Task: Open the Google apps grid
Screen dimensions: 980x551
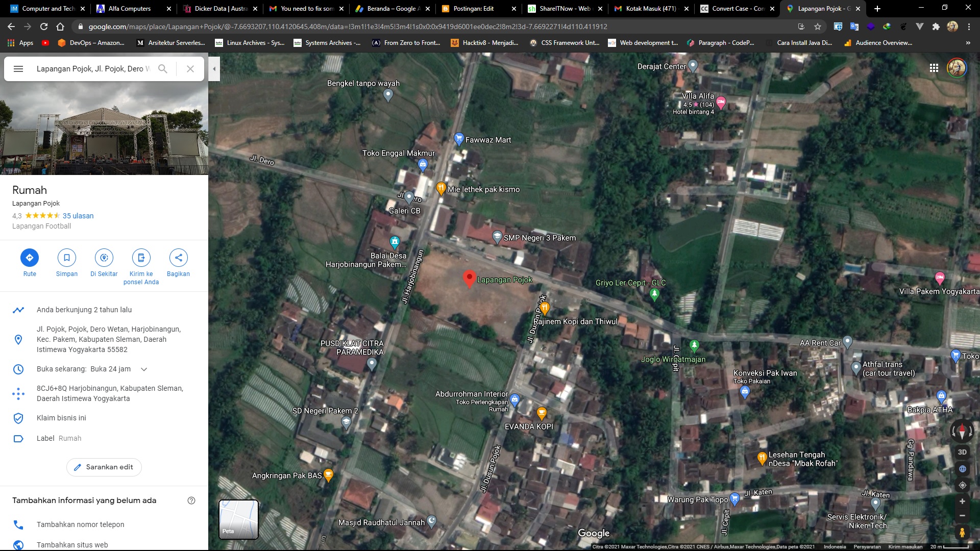Action: [x=934, y=67]
